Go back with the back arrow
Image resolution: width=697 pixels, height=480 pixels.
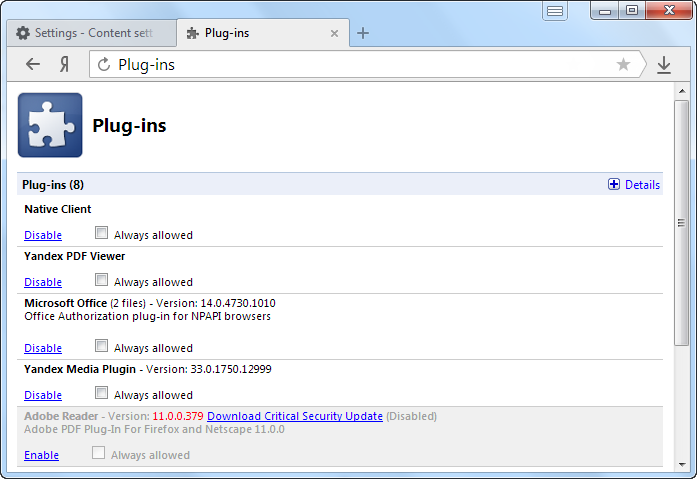coord(33,64)
